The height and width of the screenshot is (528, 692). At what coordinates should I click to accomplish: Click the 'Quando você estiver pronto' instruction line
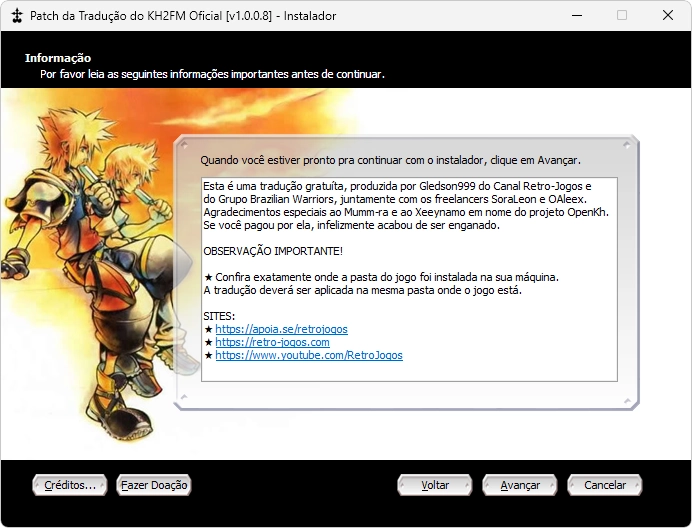point(390,160)
